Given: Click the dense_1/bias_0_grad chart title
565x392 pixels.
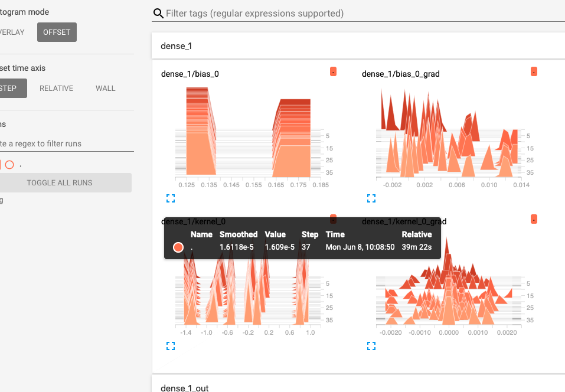Looking at the screenshot, I should click(x=401, y=74).
